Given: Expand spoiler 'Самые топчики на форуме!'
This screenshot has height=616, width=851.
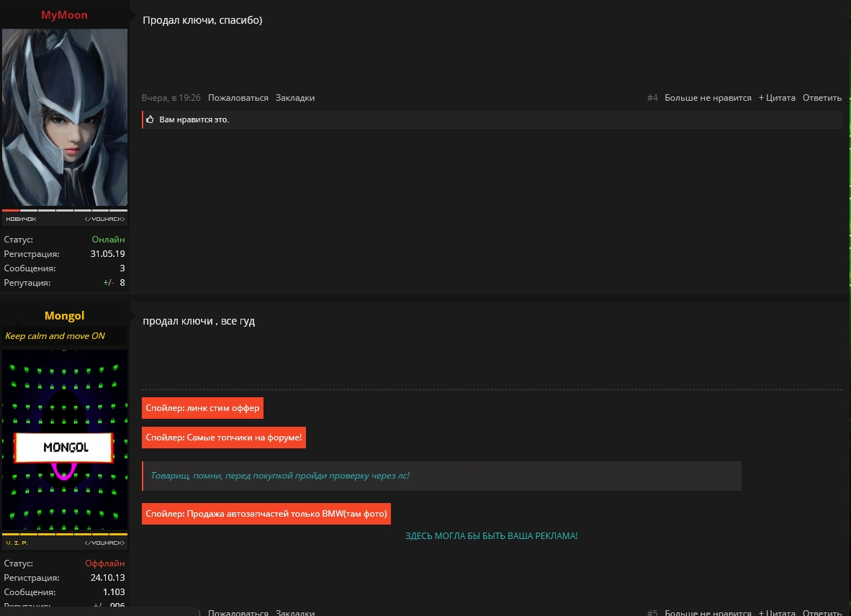Looking at the screenshot, I should pos(224,437).
